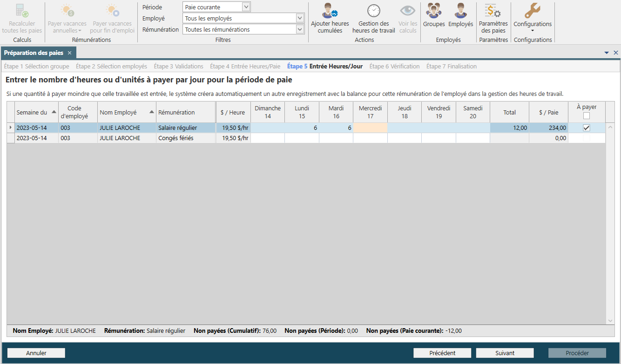621x364 pixels.
Task: Go to Étape 1 Sélection groupe
Action: tap(36, 67)
